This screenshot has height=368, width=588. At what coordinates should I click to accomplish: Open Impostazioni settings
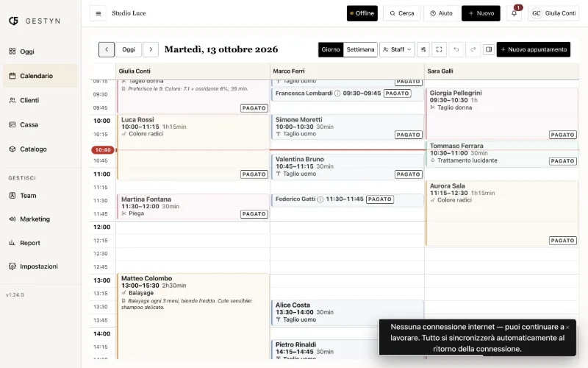point(40,266)
